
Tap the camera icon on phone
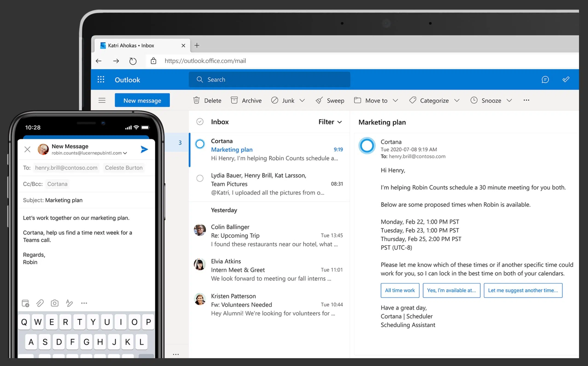pos(55,303)
